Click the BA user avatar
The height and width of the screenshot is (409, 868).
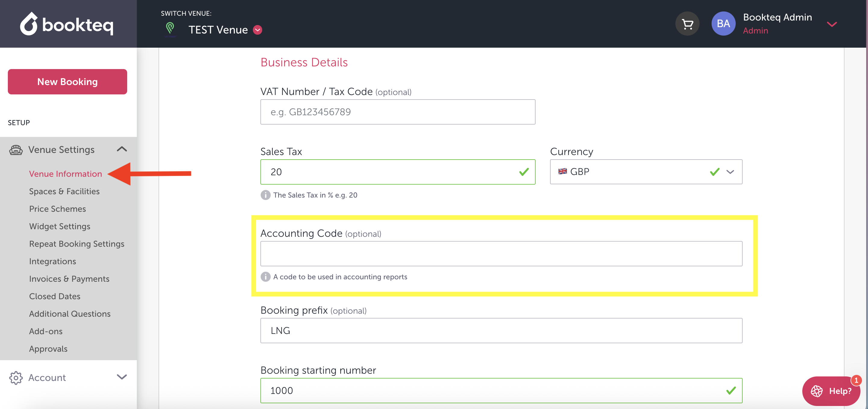pyautogui.click(x=723, y=24)
